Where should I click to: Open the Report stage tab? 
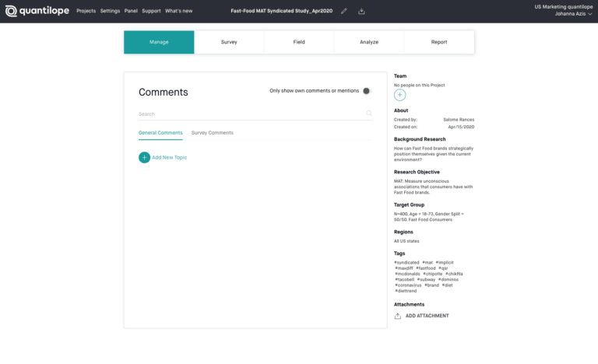(x=439, y=42)
